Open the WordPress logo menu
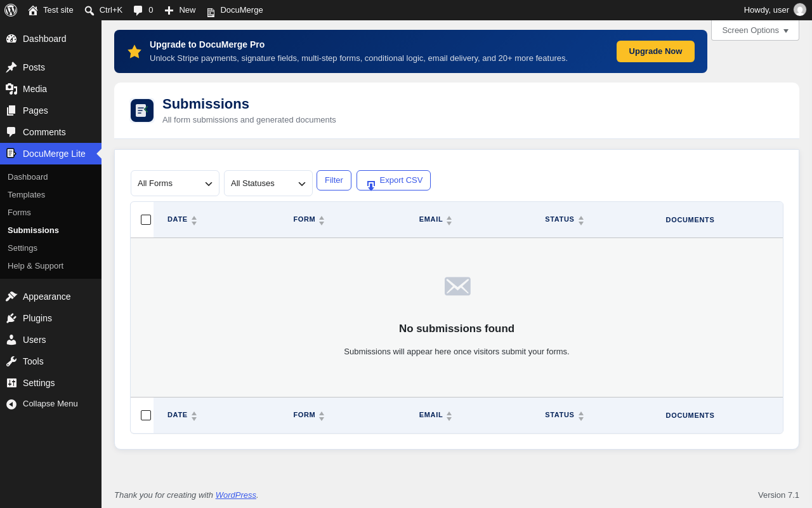Screen dimensions: 812x508 [11, 10]
